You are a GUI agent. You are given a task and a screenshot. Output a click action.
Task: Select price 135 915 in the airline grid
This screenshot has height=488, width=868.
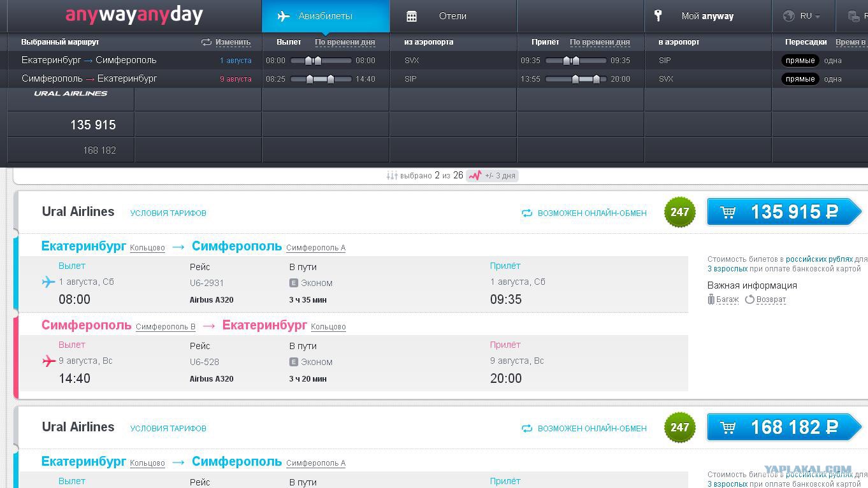point(93,125)
